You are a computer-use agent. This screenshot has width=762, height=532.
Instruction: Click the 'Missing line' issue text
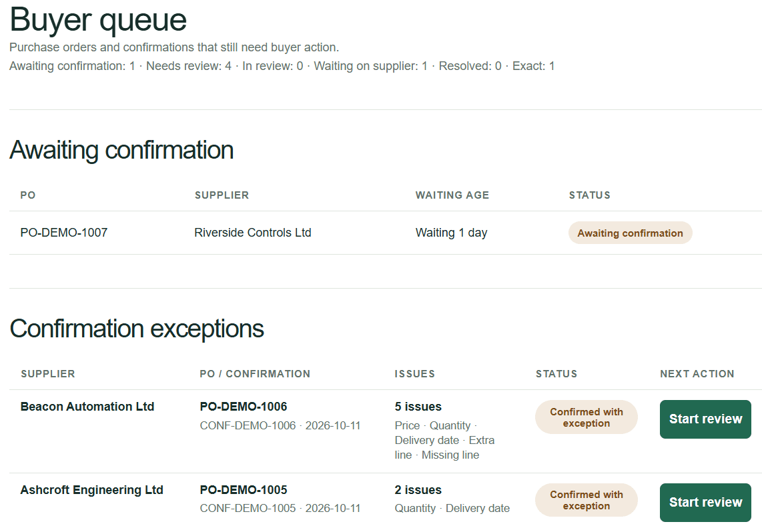pos(450,455)
